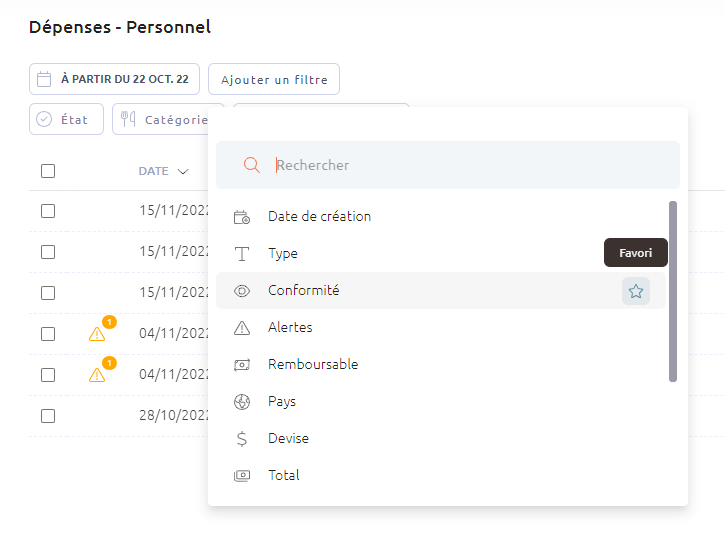725x534 pixels.
Task: Focus the Rechercher search field
Action: click(448, 165)
